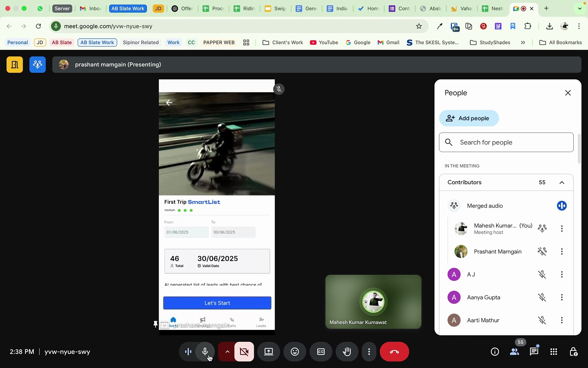
Task: Collapse the Contributors section chevron
Action: pos(562,182)
